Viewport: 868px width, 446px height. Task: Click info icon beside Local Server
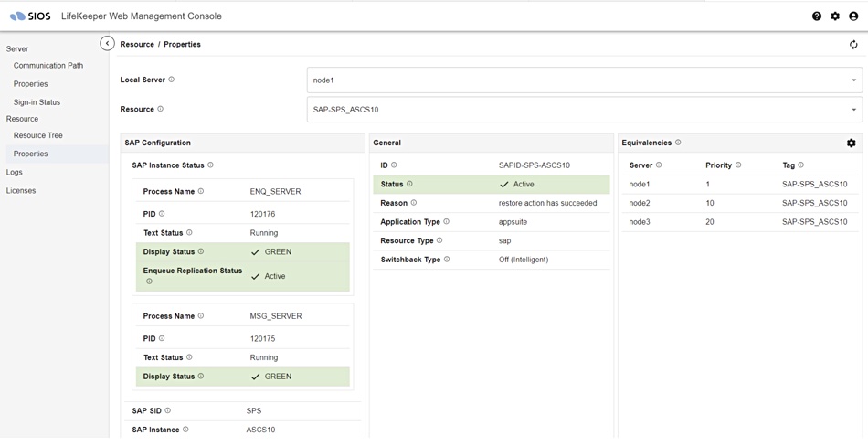pos(171,80)
